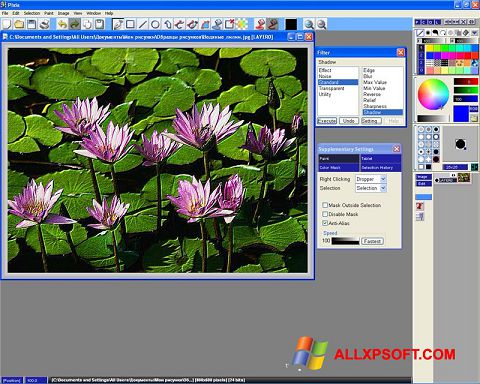Click the black foreground color box in toolbar
480x384 pixels.
[291, 24]
